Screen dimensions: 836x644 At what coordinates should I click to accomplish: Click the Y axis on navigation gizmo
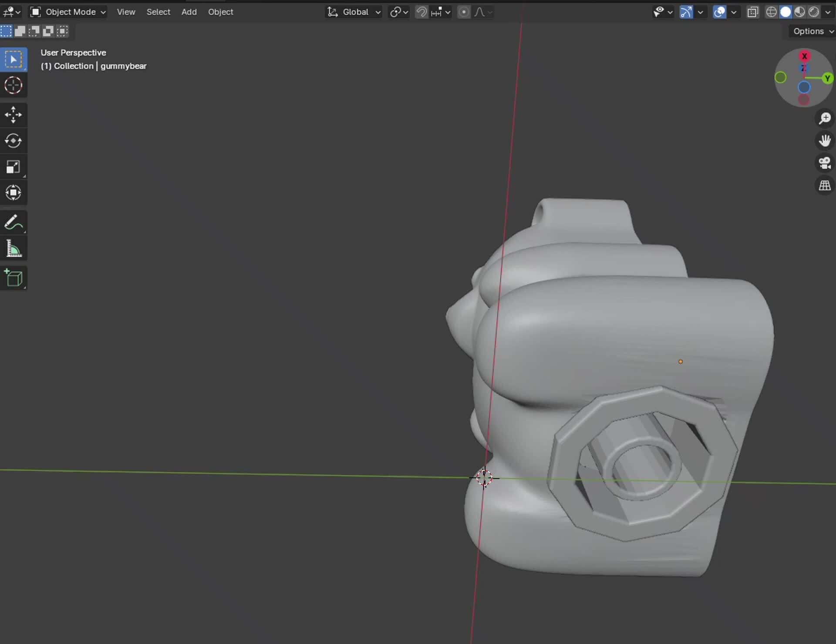pyautogui.click(x=827, y=78)
